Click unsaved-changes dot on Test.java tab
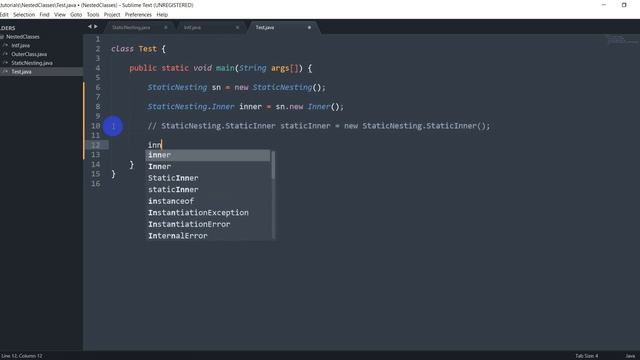This screenshot has width=640, height=360. tap(309, 27)
